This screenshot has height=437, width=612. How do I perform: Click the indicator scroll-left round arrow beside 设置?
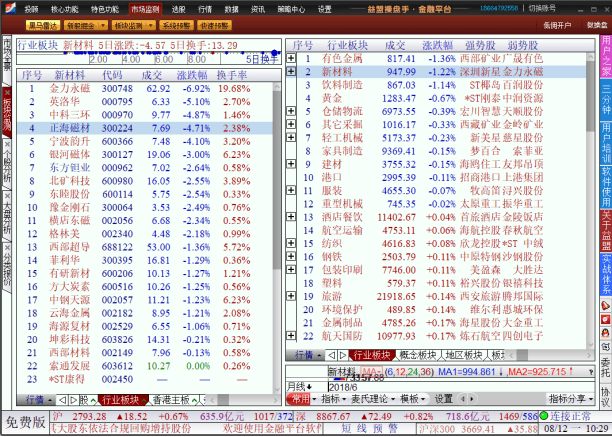[463, 399]
